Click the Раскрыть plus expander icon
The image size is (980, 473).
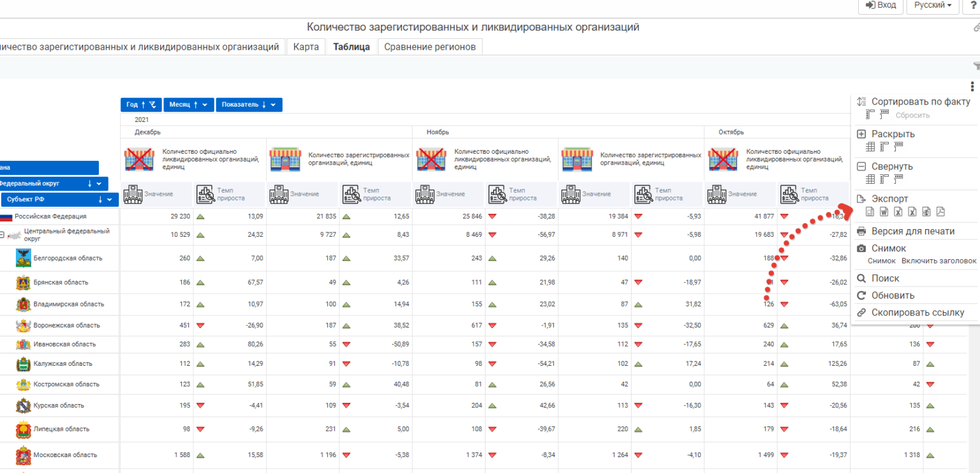point(861,134)
